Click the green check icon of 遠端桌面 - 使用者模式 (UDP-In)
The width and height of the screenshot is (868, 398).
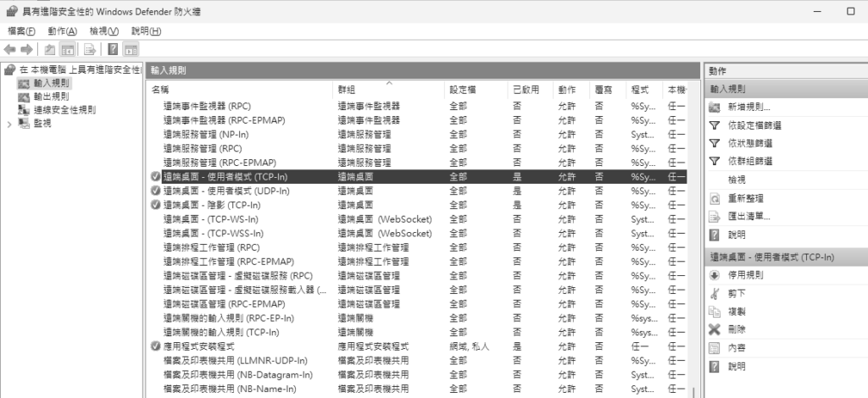point(156,191)
